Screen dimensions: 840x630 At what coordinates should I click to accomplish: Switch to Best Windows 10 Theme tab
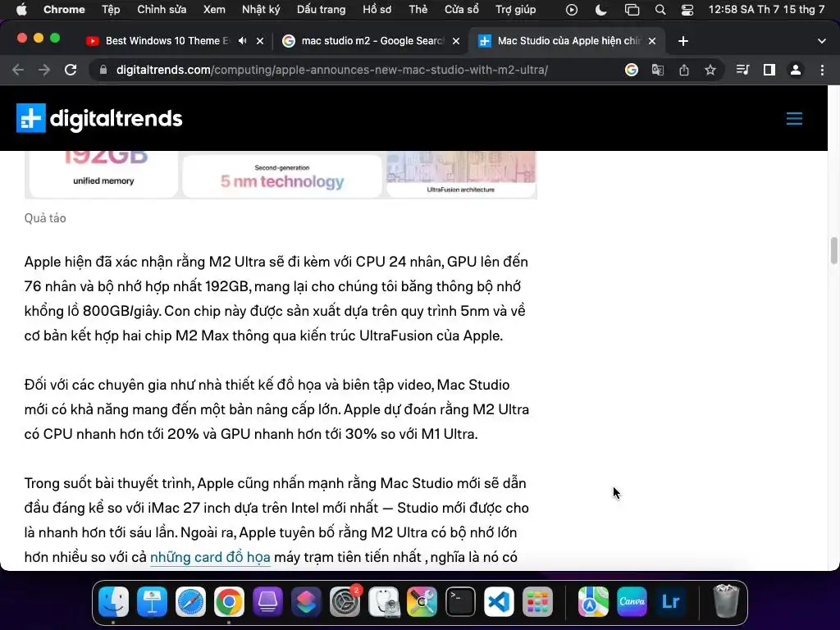click(x=167, y=41)
